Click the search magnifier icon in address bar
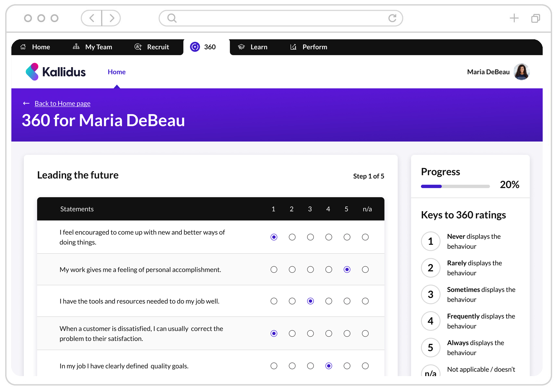 (x=172, y=18)
